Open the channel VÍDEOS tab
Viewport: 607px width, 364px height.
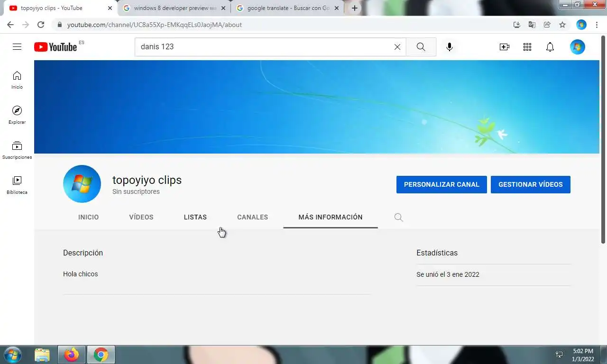141,217
